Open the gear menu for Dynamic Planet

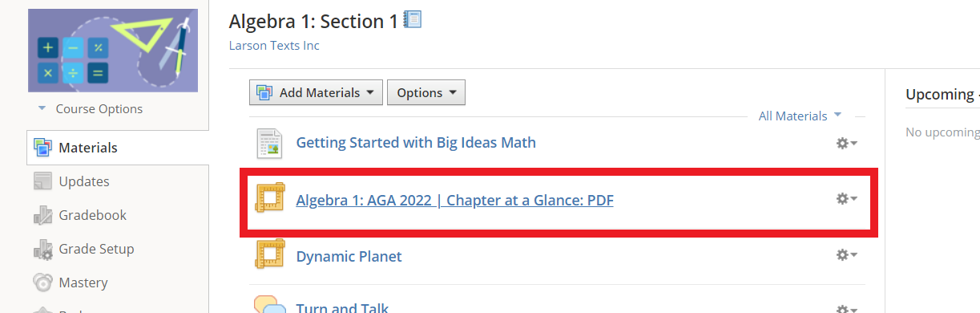tap(846, 254)
